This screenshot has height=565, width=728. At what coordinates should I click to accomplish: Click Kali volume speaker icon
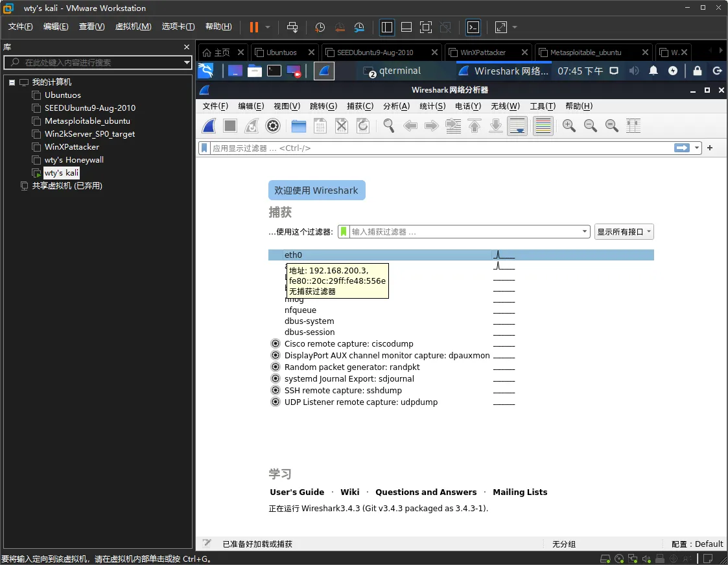point(634,71)
